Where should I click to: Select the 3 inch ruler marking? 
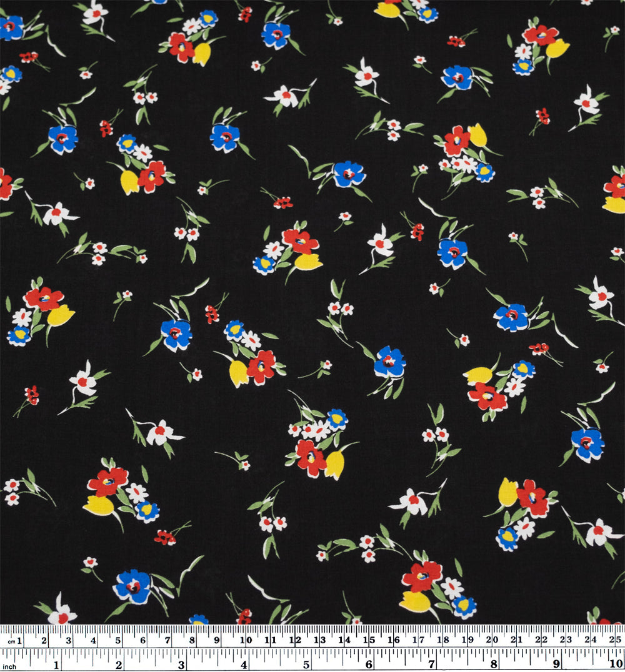click(182, 664)
